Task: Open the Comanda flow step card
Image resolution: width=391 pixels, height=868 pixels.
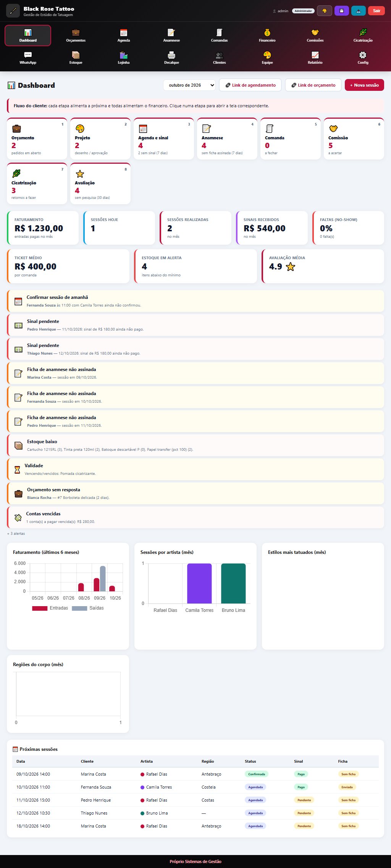Action: coord(291,139)
